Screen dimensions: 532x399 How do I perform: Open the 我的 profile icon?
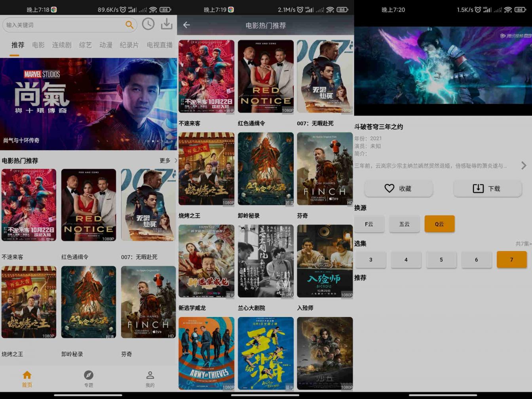(150, 375)
